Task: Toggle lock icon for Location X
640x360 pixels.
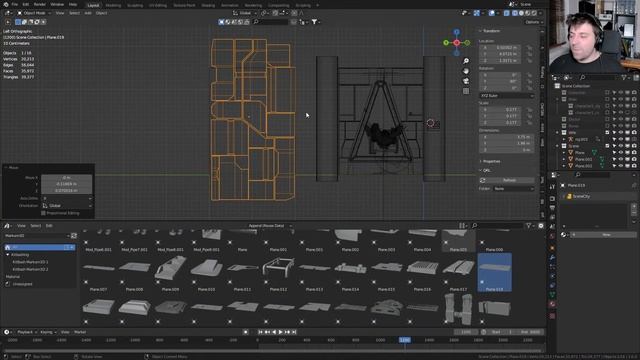Action: point(529,48)
